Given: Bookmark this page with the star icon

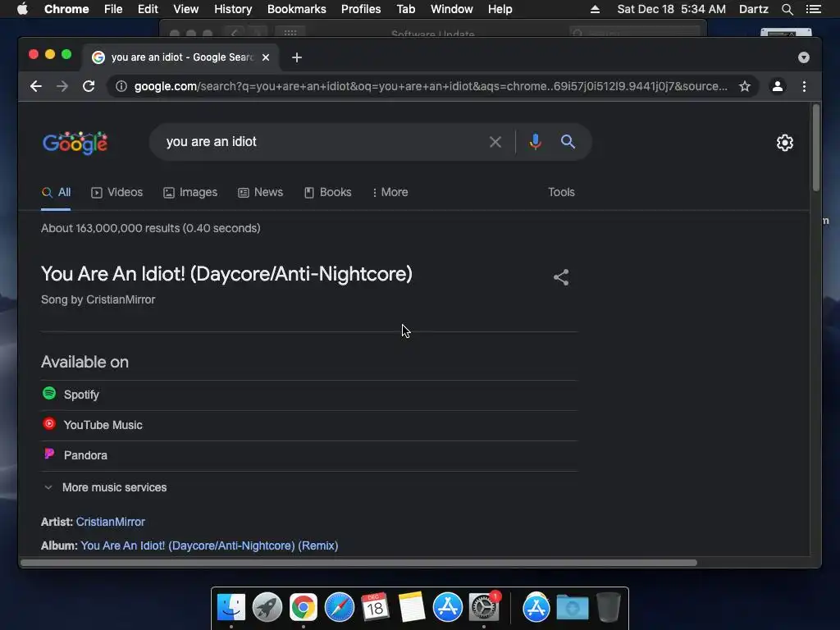Looking at the screenshot, I should coord(745,86).
